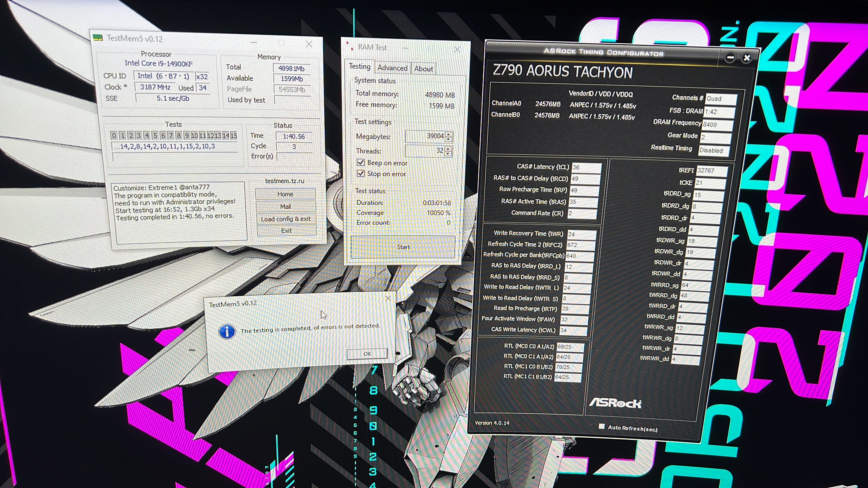The height and width of the screenshot is (488, 868).
Task: Click the Channels # field
Action: tap(721, 99)
